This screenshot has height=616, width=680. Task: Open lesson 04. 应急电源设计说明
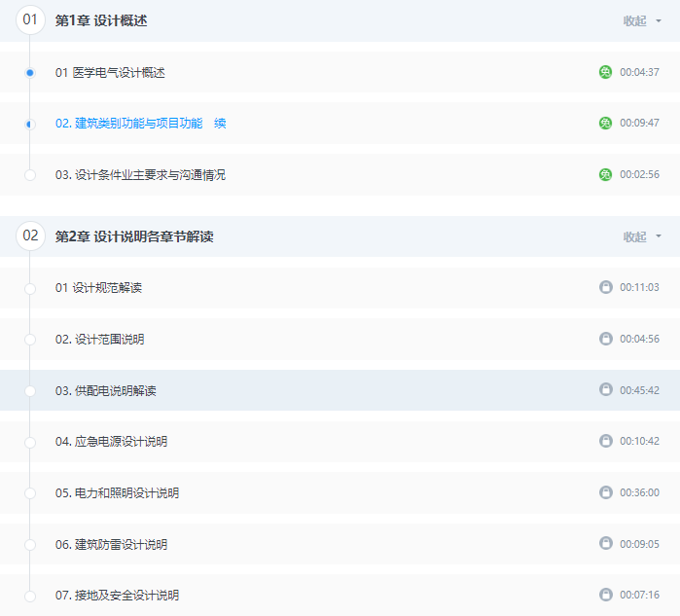click(112, 442)
